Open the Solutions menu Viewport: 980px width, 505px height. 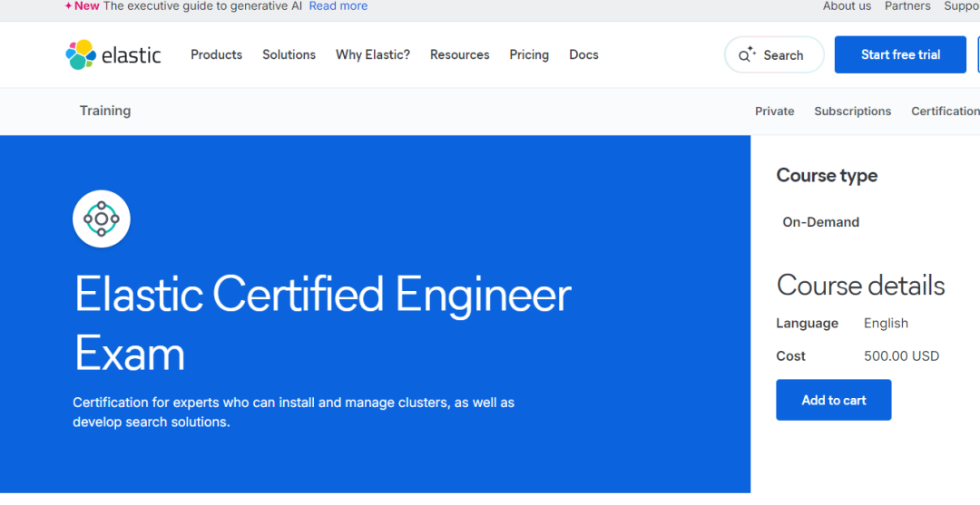tap(289, 55)
